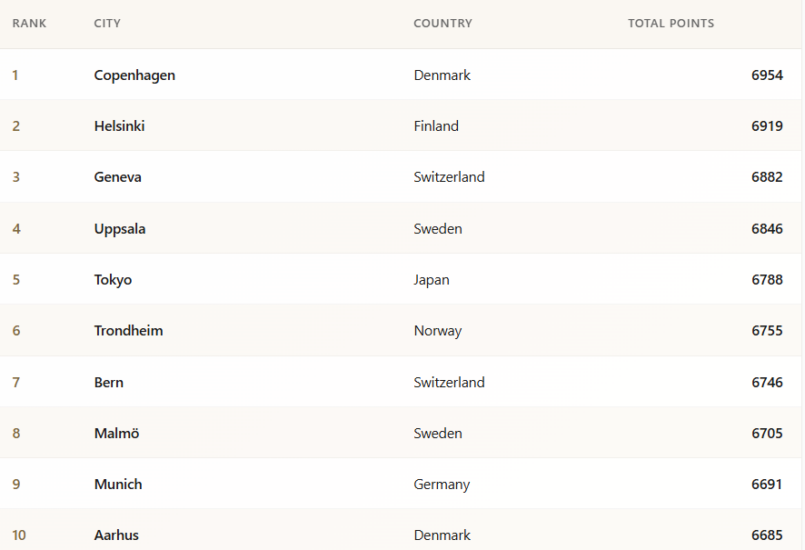Click the Norway country cell
The width and height of the screenshot is (805, 550).
[x=437, y=331]
